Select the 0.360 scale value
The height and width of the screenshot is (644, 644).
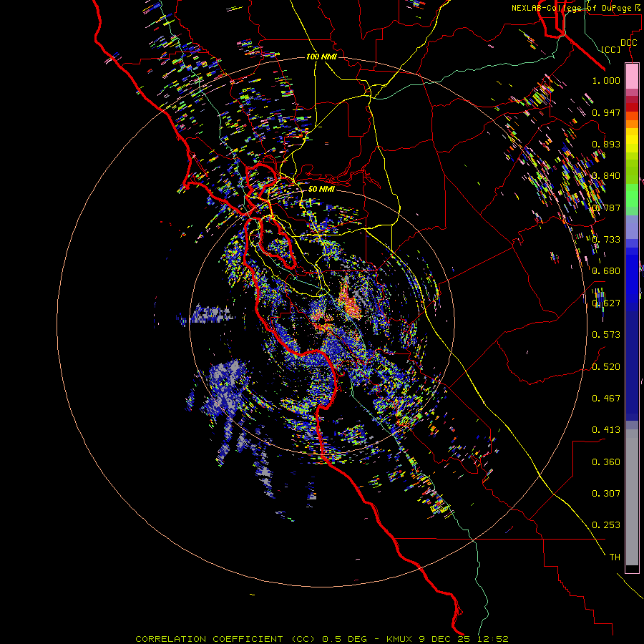point(606,462)
